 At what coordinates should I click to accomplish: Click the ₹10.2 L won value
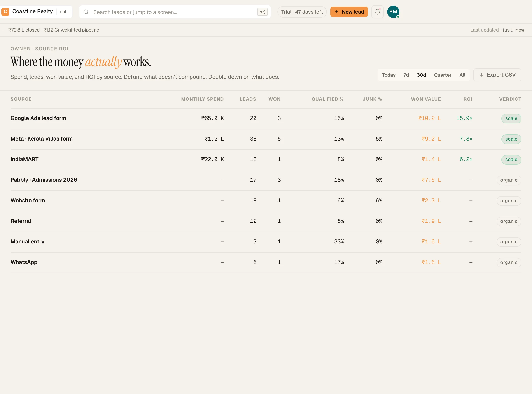(429, 118)
